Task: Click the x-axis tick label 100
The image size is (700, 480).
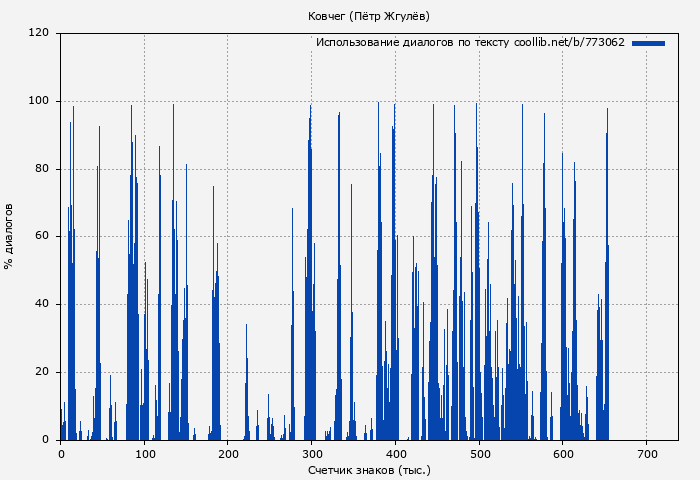Action: click(x=145, y=454)
